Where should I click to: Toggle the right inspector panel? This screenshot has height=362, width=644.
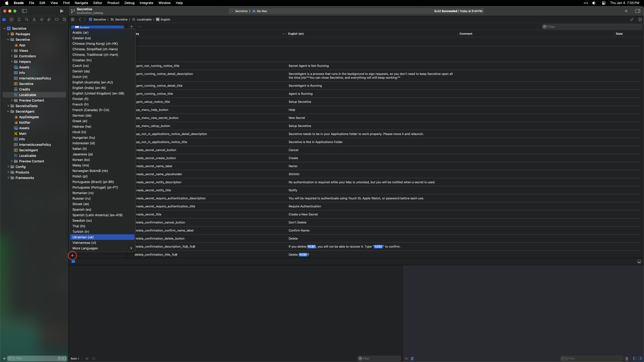637,11
